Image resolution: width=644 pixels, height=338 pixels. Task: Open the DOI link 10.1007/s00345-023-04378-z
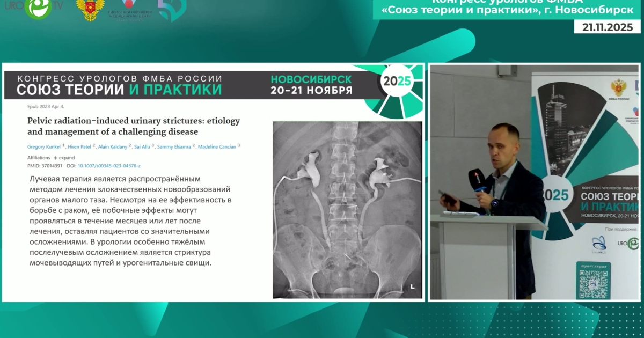[x=109, y=166]
